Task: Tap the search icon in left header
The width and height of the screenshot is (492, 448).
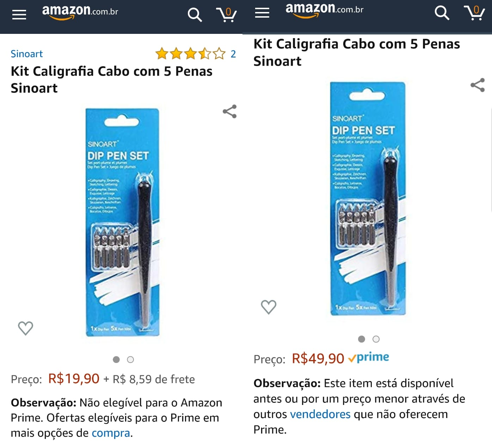Action: (x=195, y=15)
